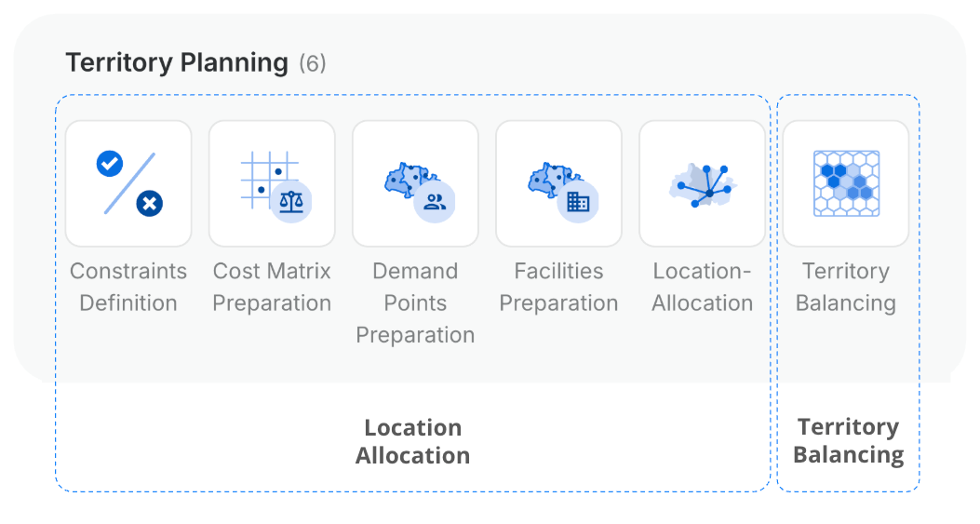Click the gray "Territory Balancing" label under icon
The height and width of the screenshot is (524, 980).
[846, 287]
